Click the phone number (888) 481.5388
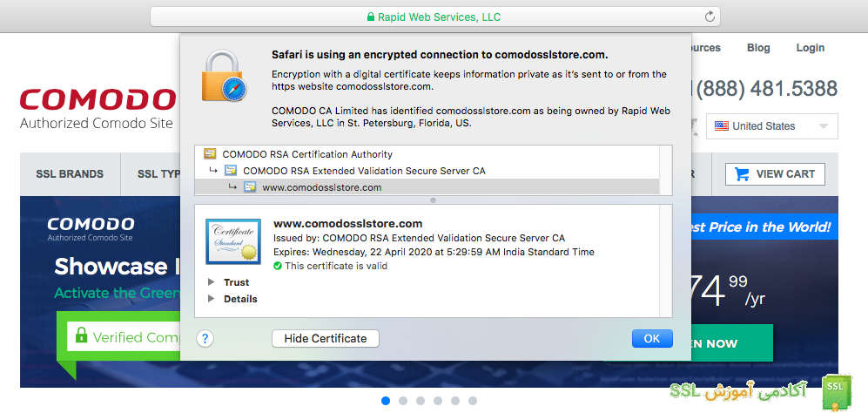 coord(767,88)
